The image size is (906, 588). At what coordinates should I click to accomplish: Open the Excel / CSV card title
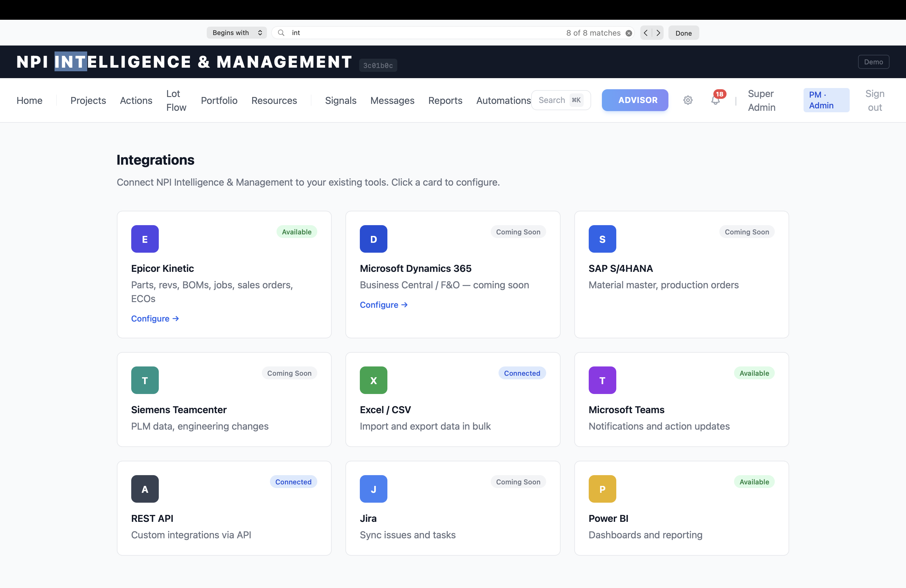(x=385, y=410)
